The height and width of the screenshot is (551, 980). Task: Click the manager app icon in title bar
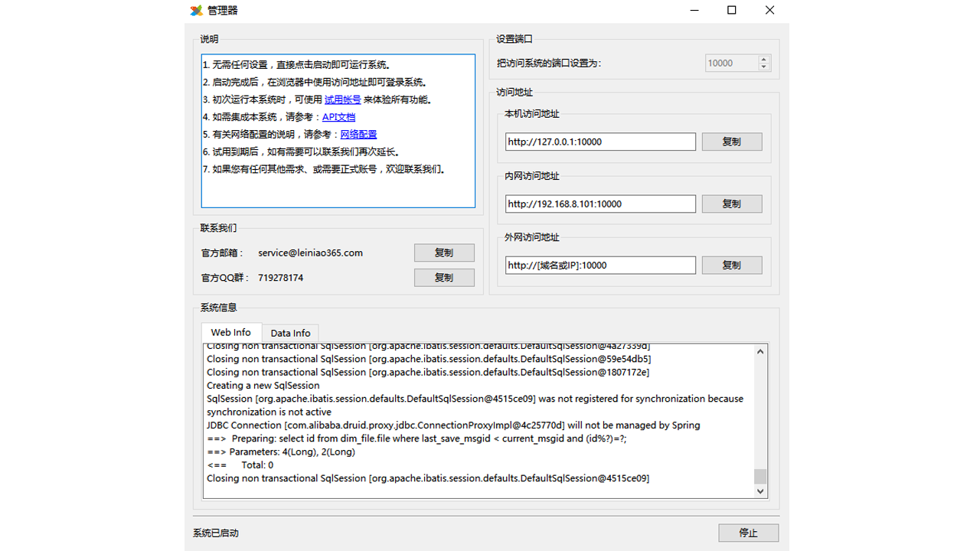pos(197,11)
